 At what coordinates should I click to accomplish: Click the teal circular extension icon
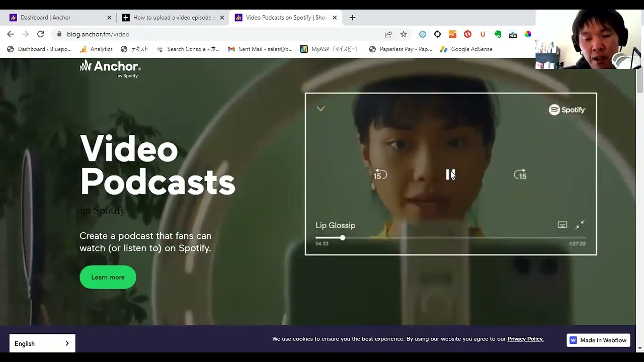point(423,34)
